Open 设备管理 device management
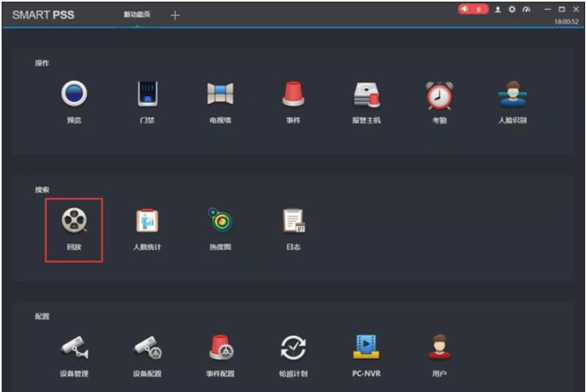 pos(74,348)
